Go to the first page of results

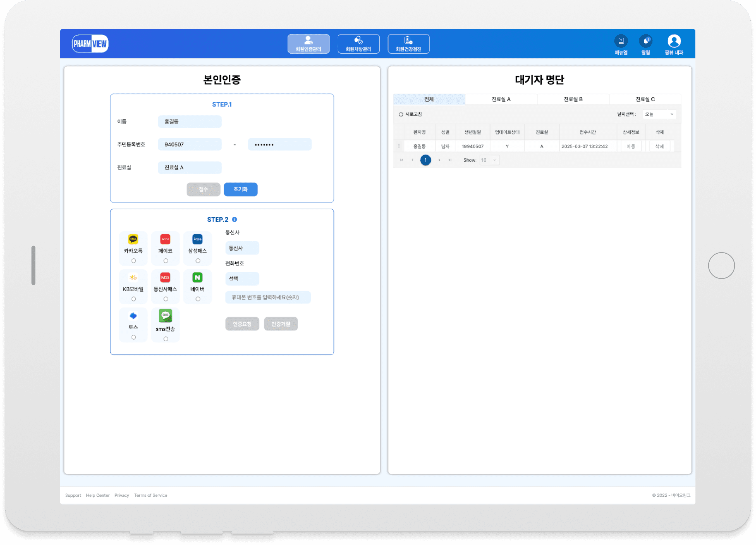click(x=402, y=160)
